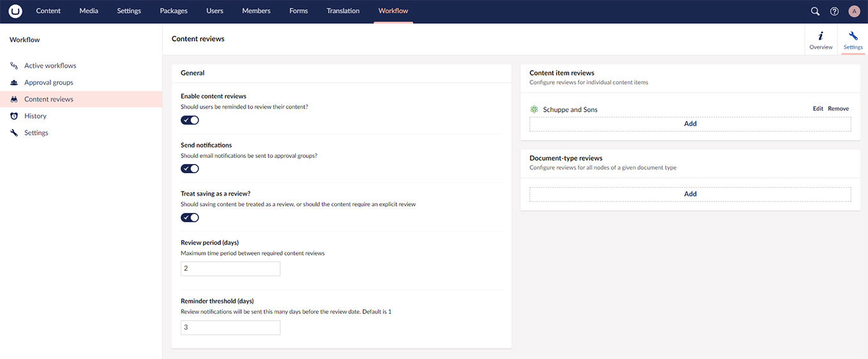Open the Content section
Viewport: 868px width, 359px height.
[49, 11]
